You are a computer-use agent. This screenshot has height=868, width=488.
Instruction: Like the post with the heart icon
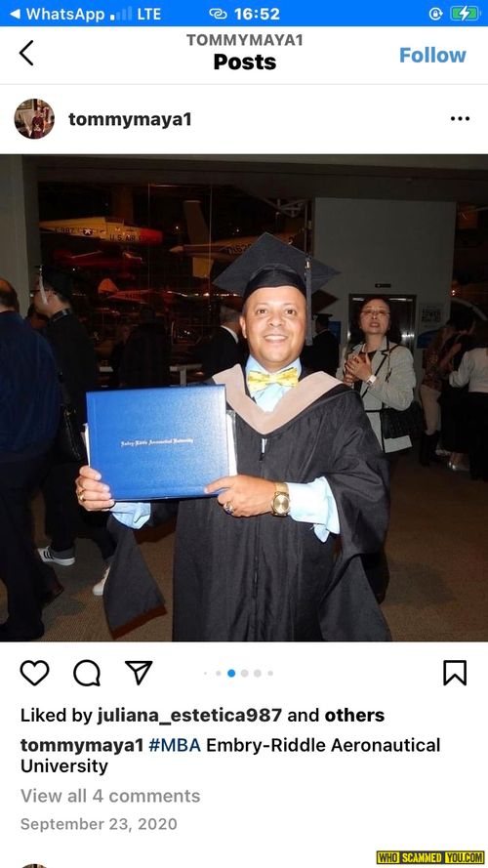[35, 673]
